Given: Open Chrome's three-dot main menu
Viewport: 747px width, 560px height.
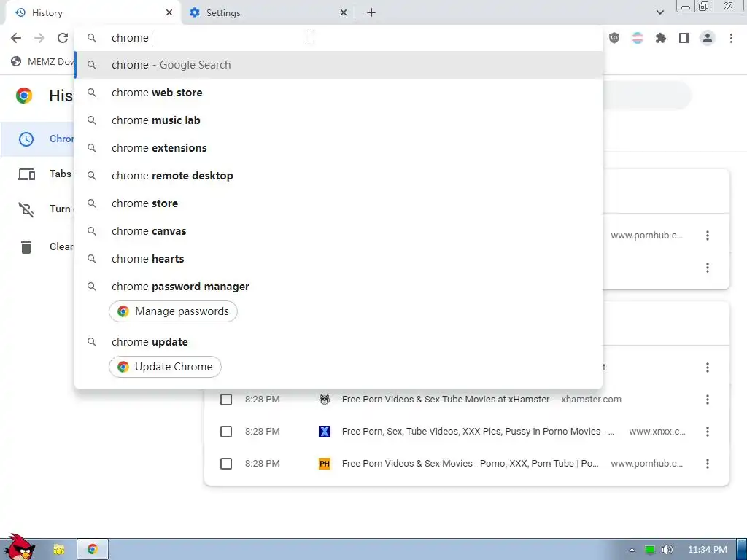Looking at the screenshot, I should coord(731,38).
